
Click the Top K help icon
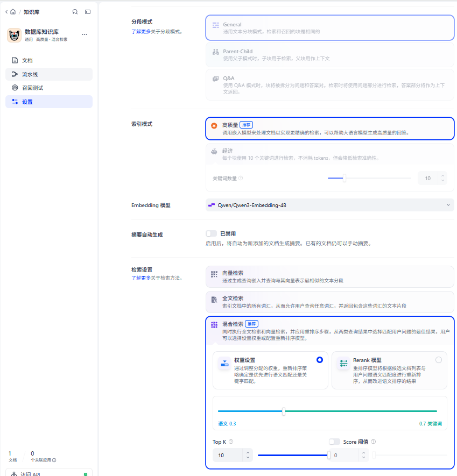coord(231,442)
